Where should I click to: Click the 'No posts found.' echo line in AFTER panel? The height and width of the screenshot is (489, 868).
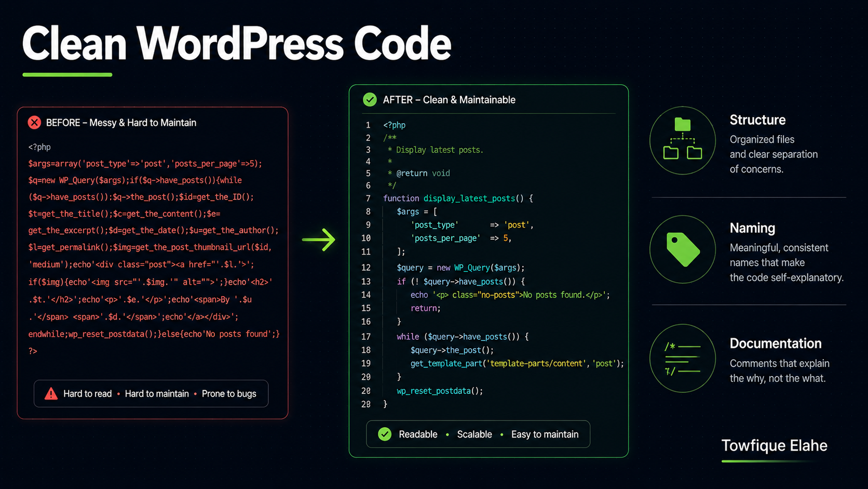(x=510, y=295)
